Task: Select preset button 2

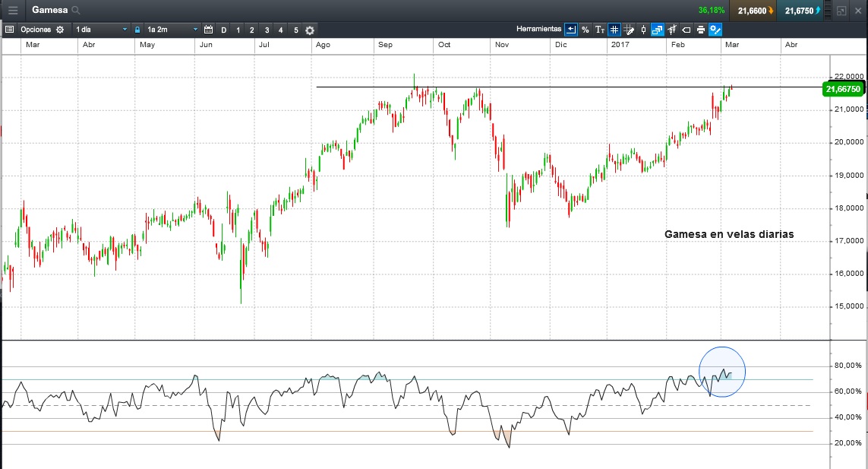Action: [x=252, y=30]
